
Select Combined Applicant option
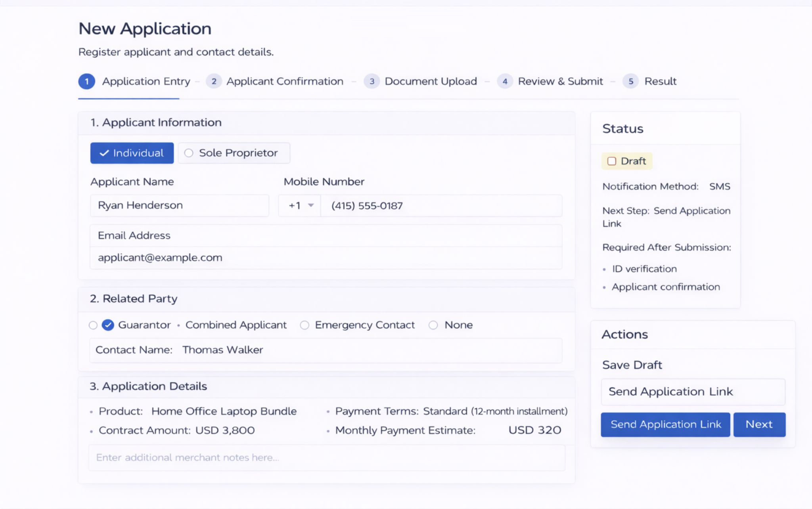(x=236, y=325)
